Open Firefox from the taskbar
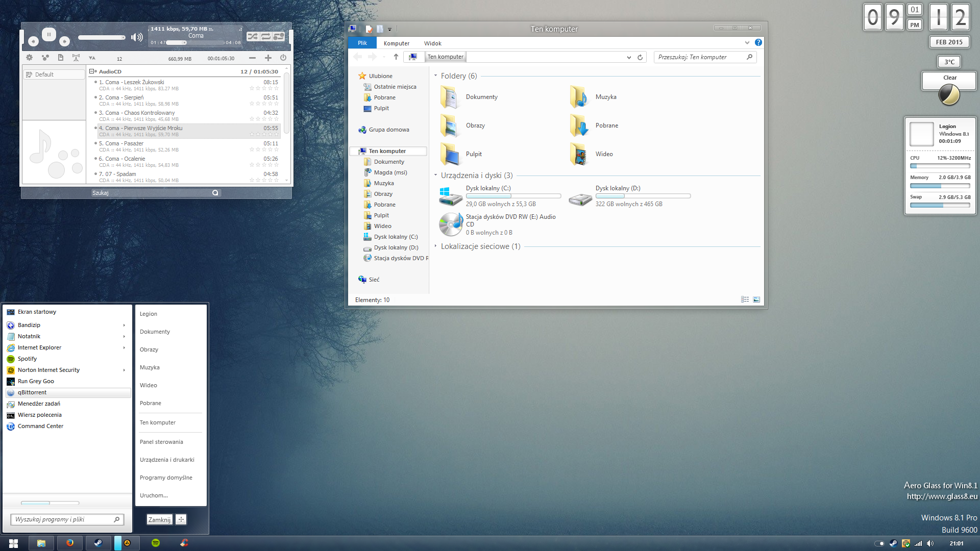The image size is (980, 551). pyautogui.click(x=69, y=543)
